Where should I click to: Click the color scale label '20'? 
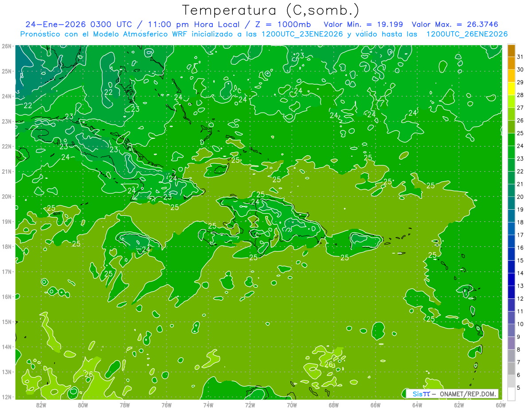[x=520, y=197]
